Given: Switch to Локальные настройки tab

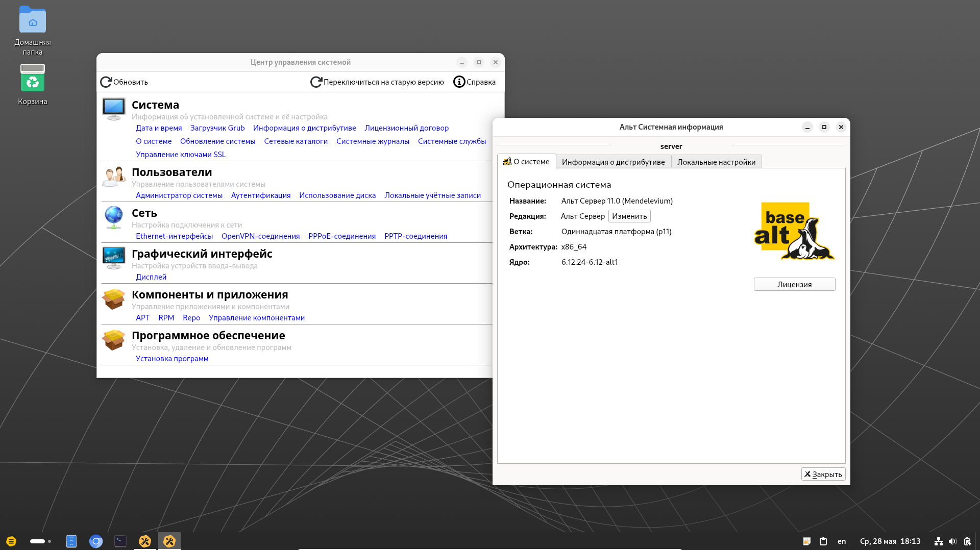Looking at the screenshot, I should (x=716, y=162).
